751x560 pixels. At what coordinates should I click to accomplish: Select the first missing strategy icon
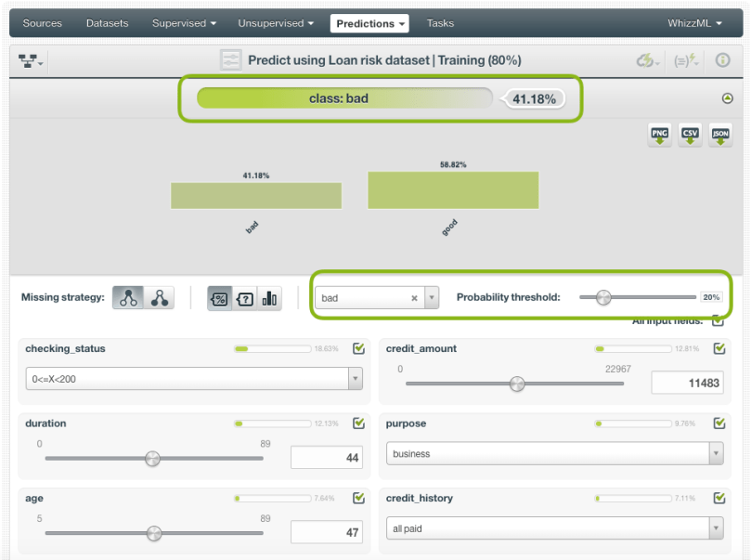tap(129, 298)
